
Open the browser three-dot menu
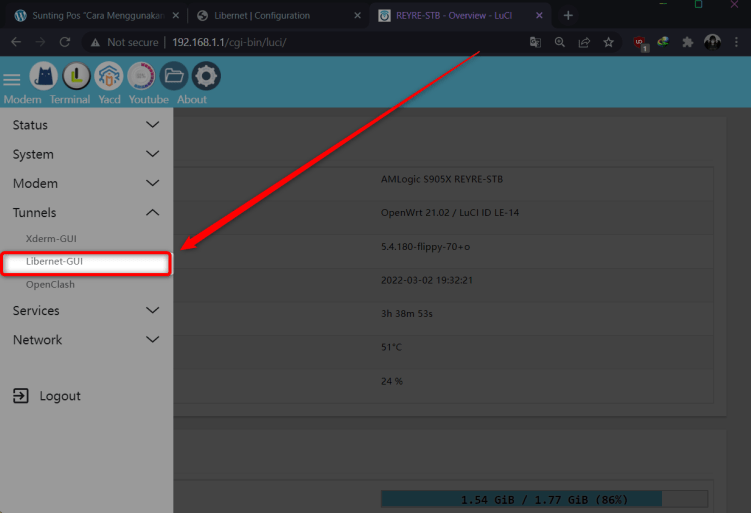point(736,42)
